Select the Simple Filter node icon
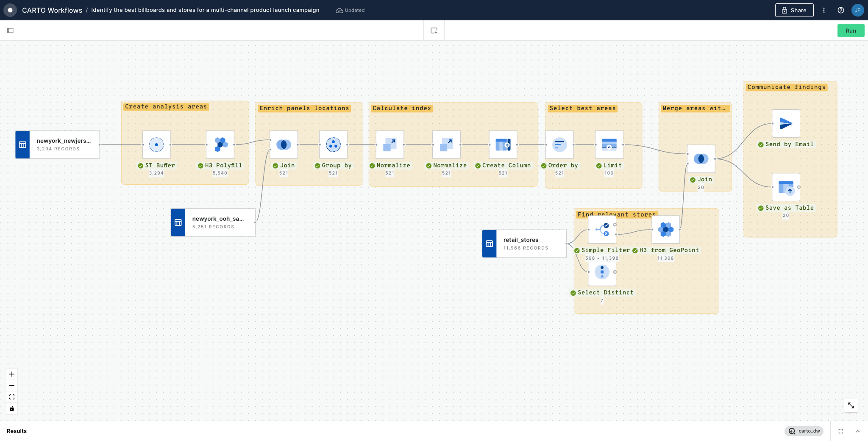868x441 pixels. [602, 230]
